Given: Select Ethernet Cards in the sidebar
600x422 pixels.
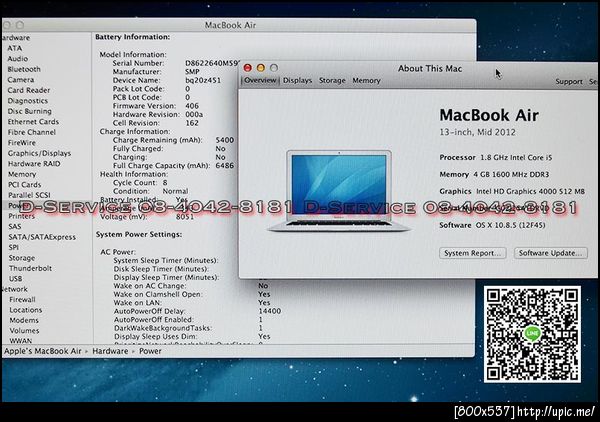Looking at the screenshot, I should 33,122.
